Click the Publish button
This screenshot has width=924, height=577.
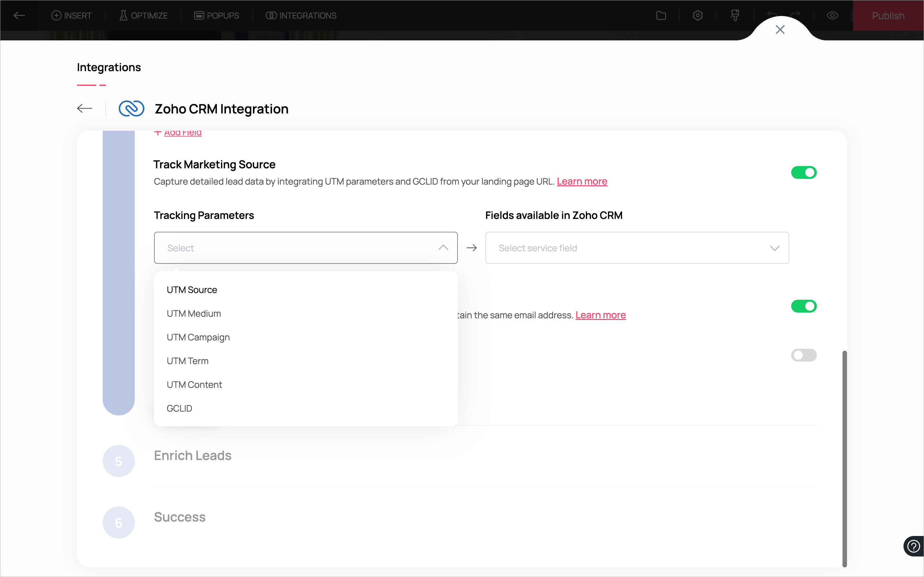tap(888, 16)
